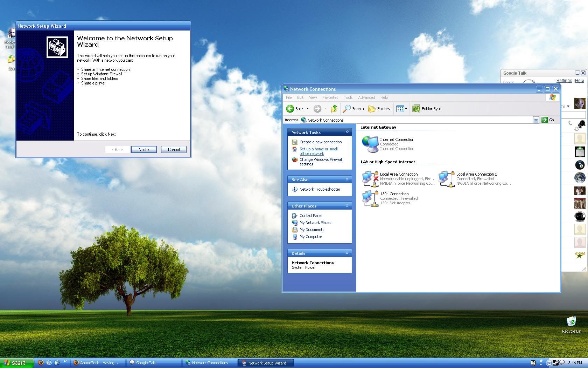Toggle the Folders pane button
The width and height of the screenshot is (588, 368).
click(x=379, y=109)
